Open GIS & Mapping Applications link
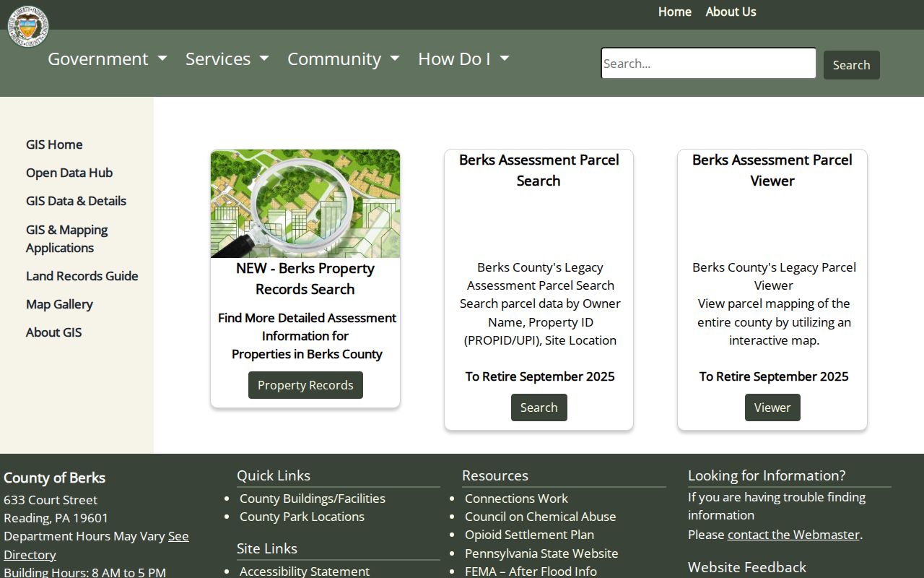The width and height of the screenshot is (924, 578). click(x=67, y=238)
